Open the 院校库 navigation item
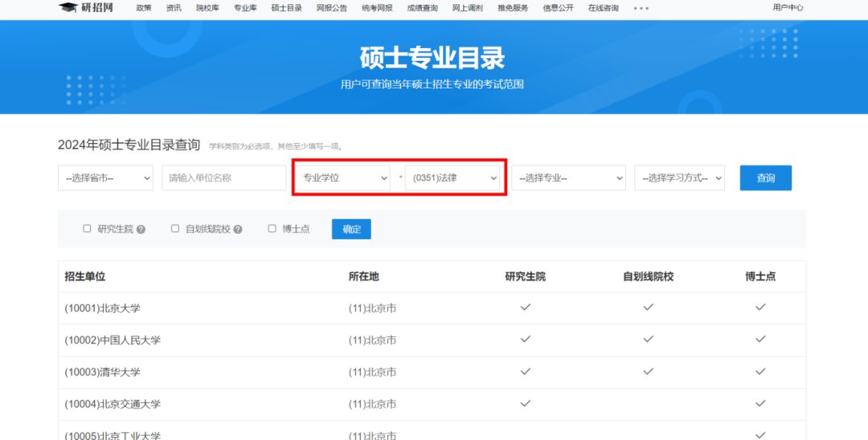Screen dimensions: 868x440 click(207, 8)
